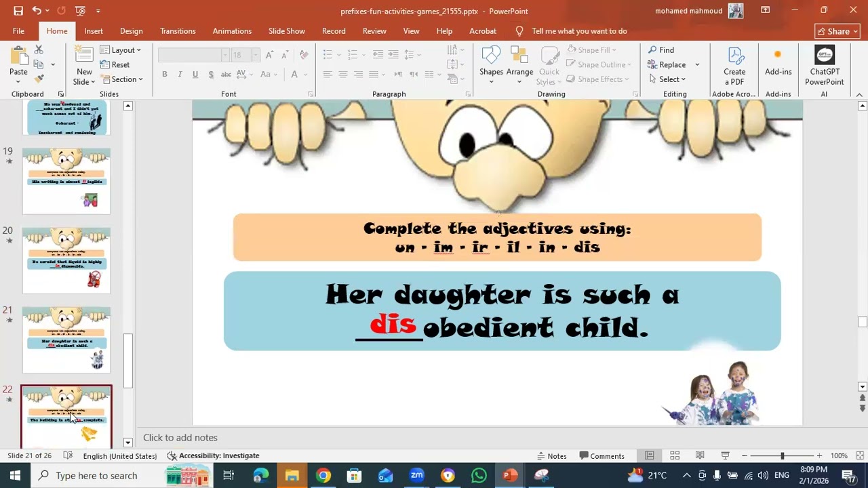Switch to the Animations tab

[232, 31]
